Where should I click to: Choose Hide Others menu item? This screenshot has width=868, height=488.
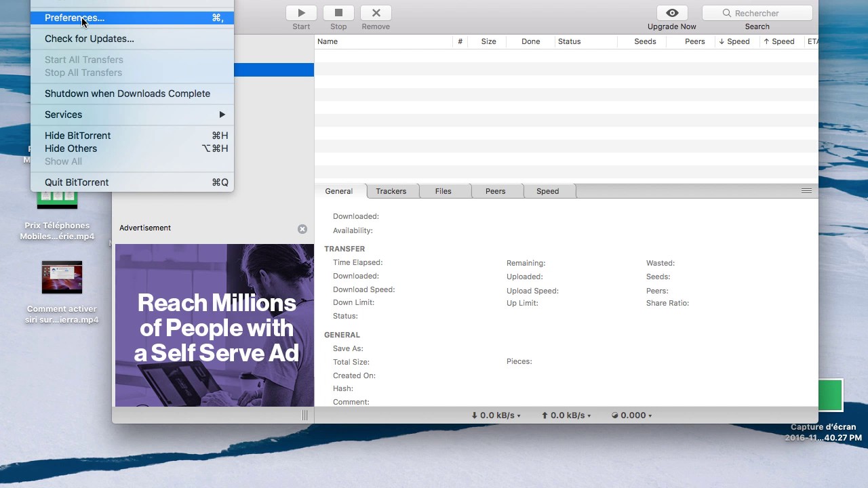132,148
